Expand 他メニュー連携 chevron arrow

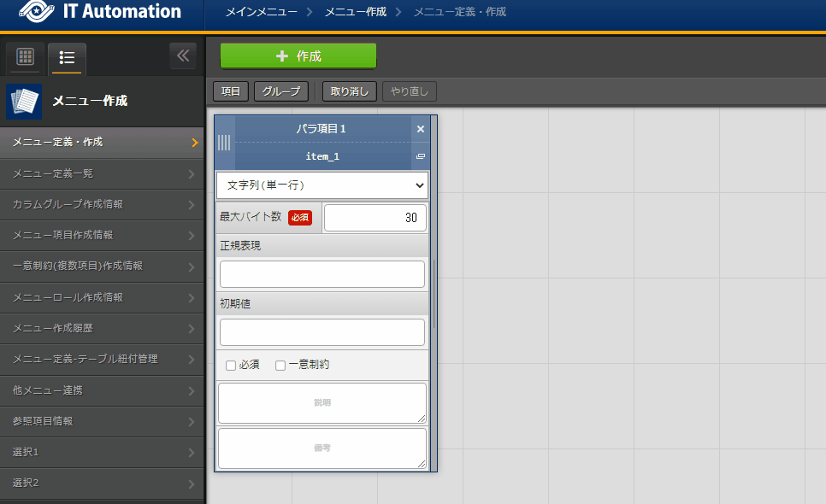click(192, 391)
